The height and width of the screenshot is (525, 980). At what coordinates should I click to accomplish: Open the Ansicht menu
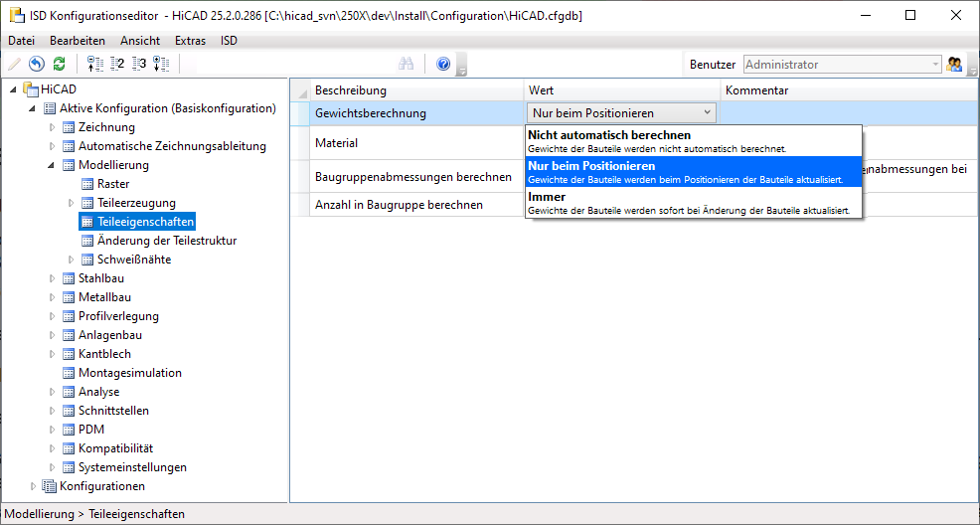coord(140,41)
